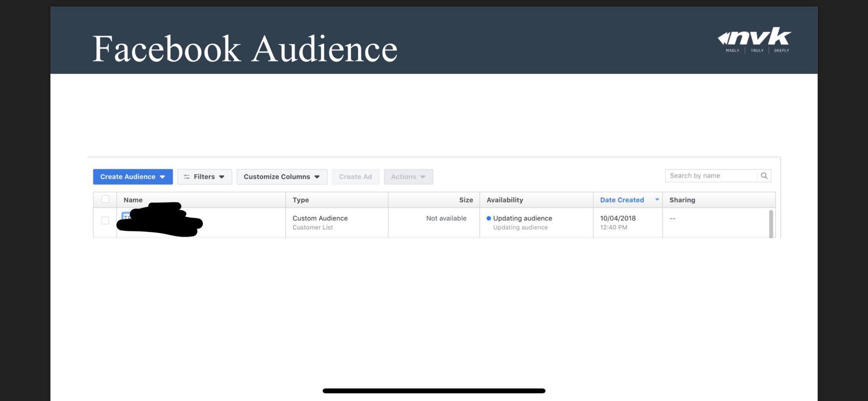Open the Create Audience dropdown
This screenshot has height=401, width=868.
[133, 177]
